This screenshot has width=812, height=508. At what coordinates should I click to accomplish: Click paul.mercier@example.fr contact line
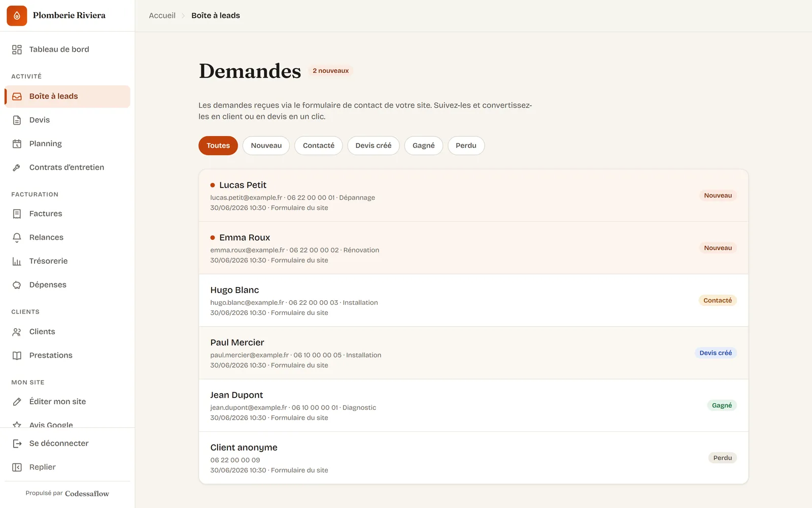tap(296, 355)
